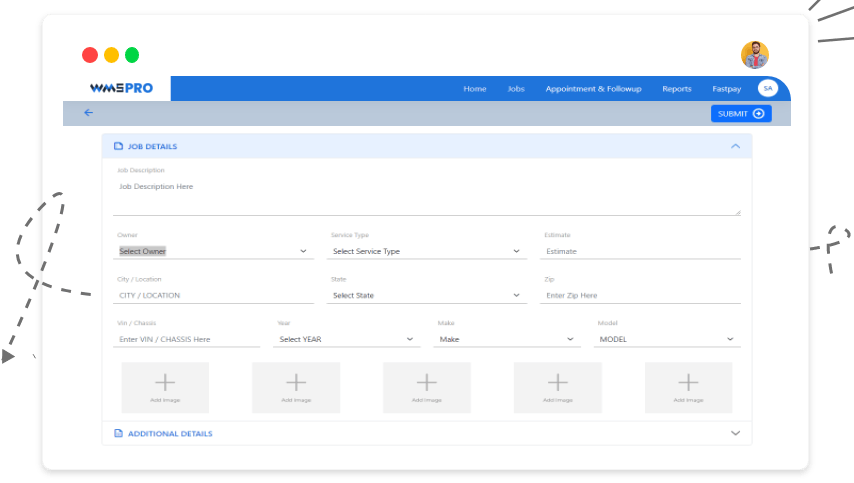Click the Job Description text area
854x483 pixels.
(427, 195)
